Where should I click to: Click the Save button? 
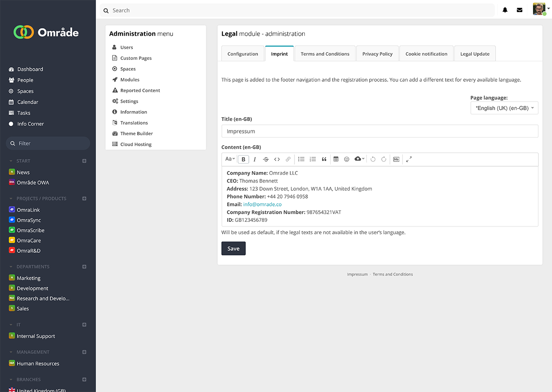[x=233, y=249]
